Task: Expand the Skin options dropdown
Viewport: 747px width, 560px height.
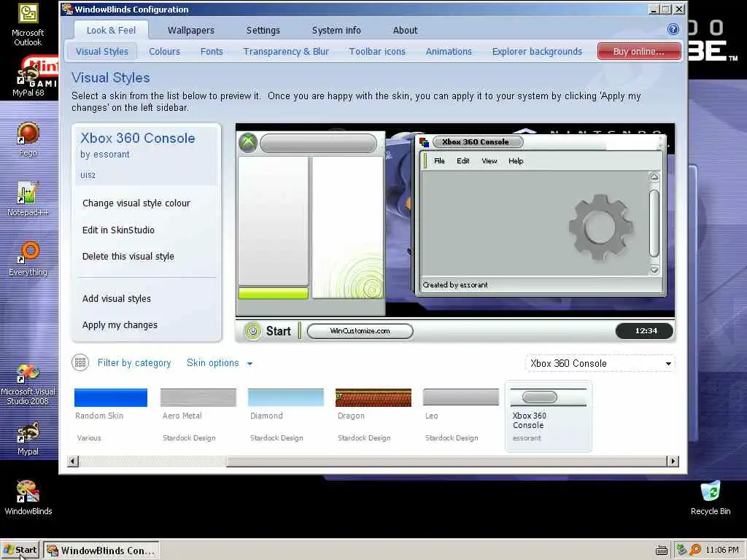Action: pos(219,363)
